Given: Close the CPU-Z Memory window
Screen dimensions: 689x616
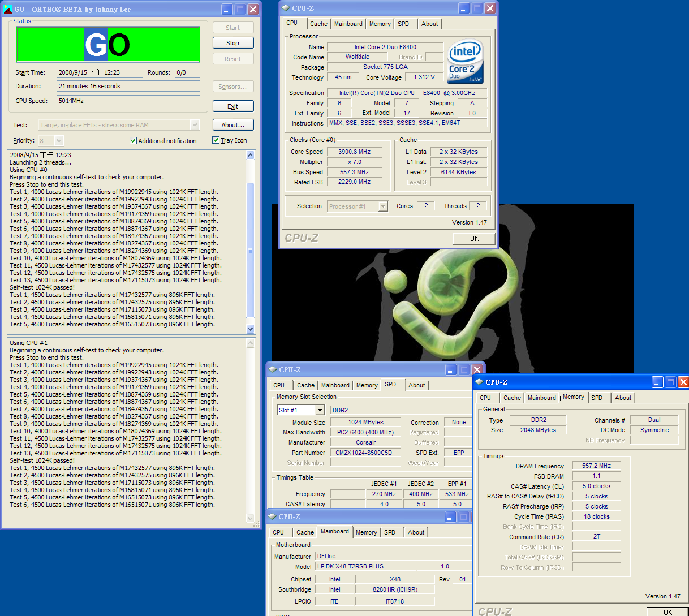Looking at the screenshot, I should [683, 382].
